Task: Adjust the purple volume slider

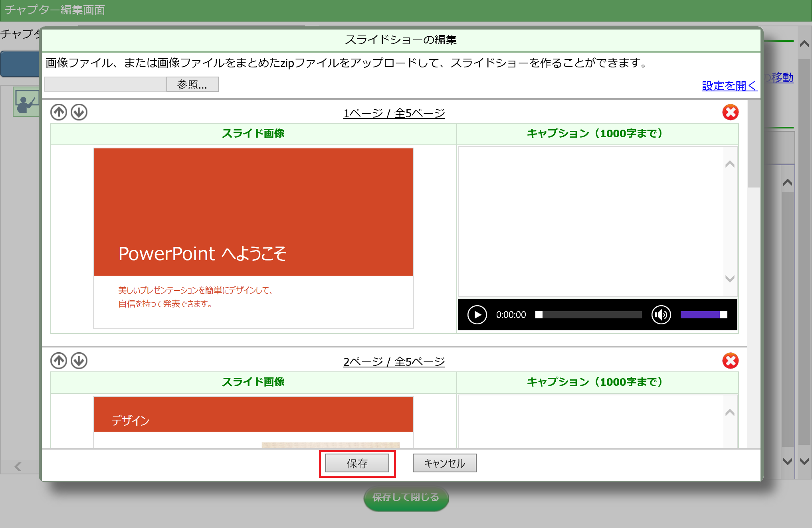Action: tap(703, 315)
